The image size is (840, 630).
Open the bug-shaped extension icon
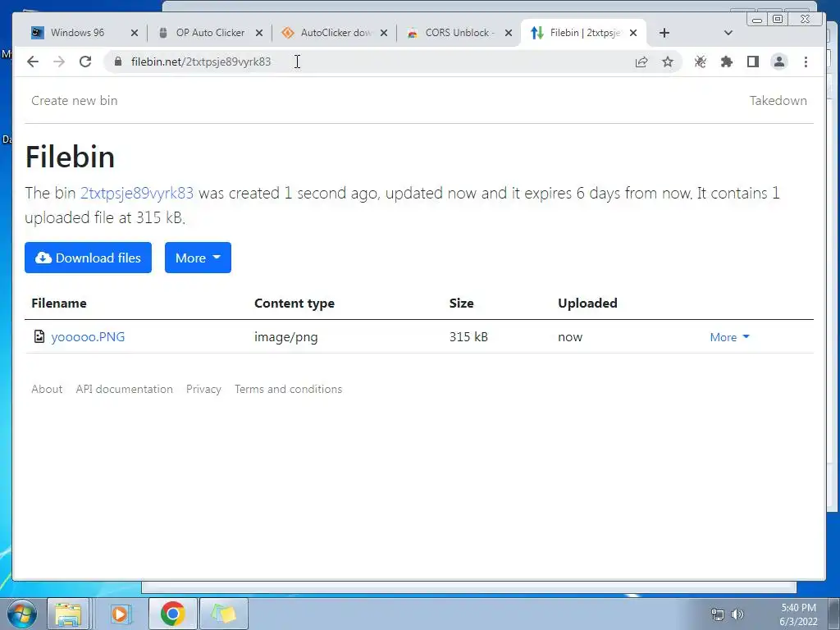(x=701, y=62)
